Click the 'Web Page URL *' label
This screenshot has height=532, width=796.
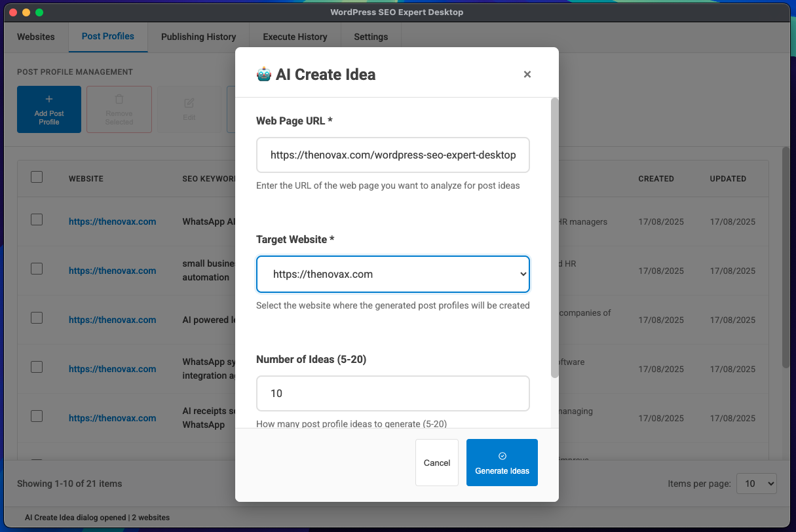pos(295,121)
